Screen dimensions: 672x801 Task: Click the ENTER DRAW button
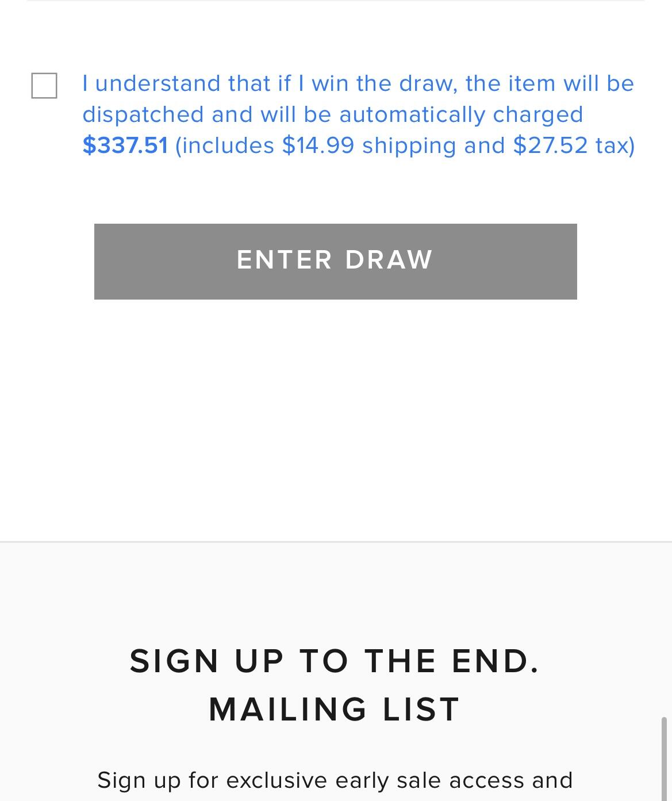click(336, 262)
